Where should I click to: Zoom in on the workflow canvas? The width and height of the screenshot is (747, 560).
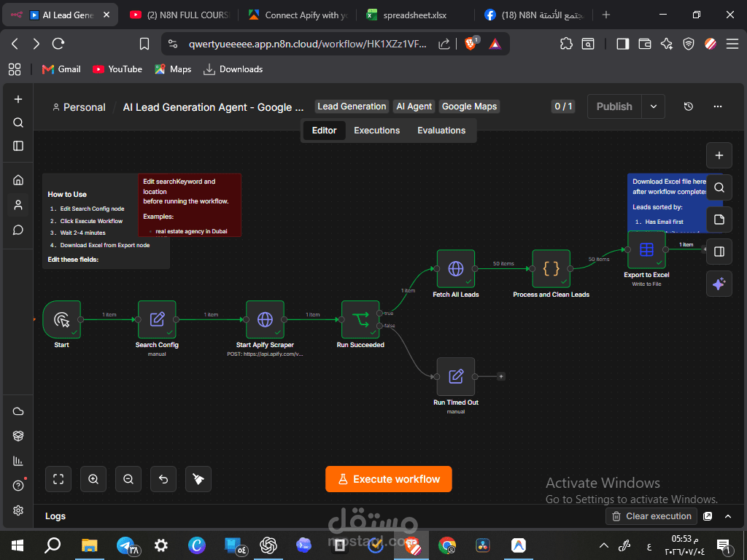pos(93,479)
